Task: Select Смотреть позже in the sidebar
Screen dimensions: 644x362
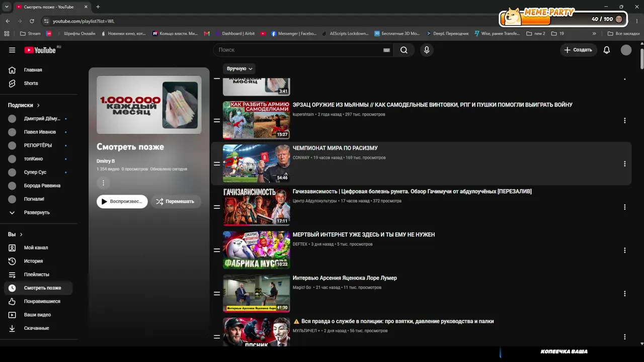Action: (39, 288)
